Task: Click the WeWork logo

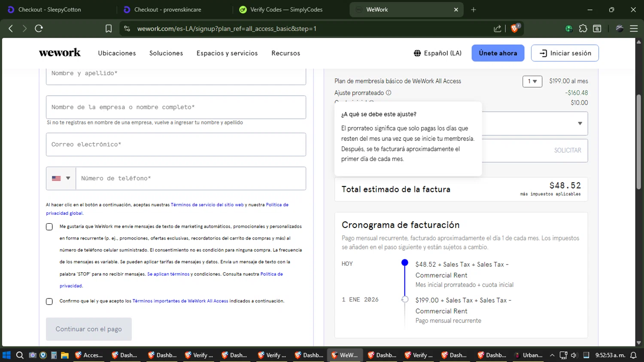Action: (x=60, y=53)
